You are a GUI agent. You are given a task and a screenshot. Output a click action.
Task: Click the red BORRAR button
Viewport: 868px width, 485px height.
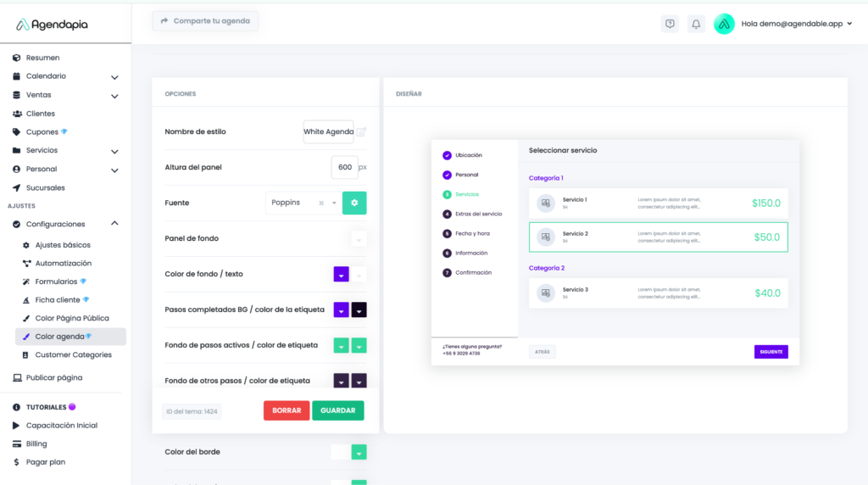287,410
